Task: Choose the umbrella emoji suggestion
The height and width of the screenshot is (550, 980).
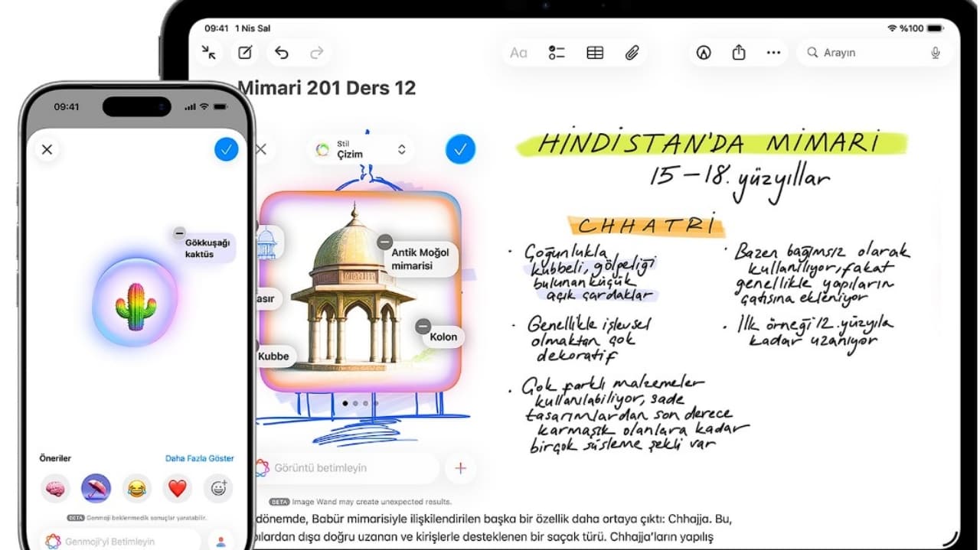Action: [x=96, y=489]
